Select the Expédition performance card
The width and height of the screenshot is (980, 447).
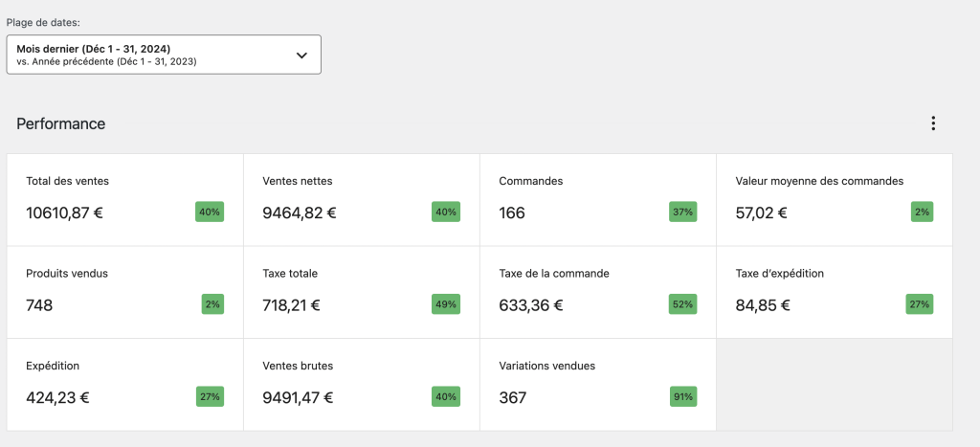pos(124,384)
